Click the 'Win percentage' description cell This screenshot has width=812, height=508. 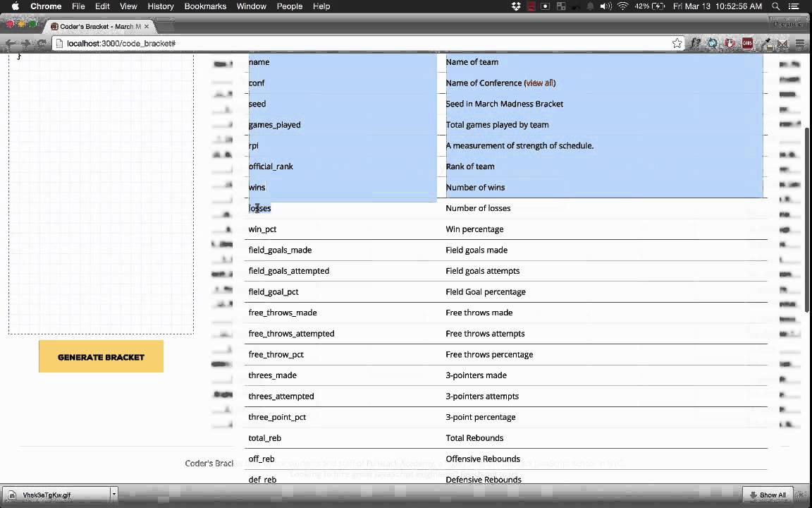click(474, 229)
